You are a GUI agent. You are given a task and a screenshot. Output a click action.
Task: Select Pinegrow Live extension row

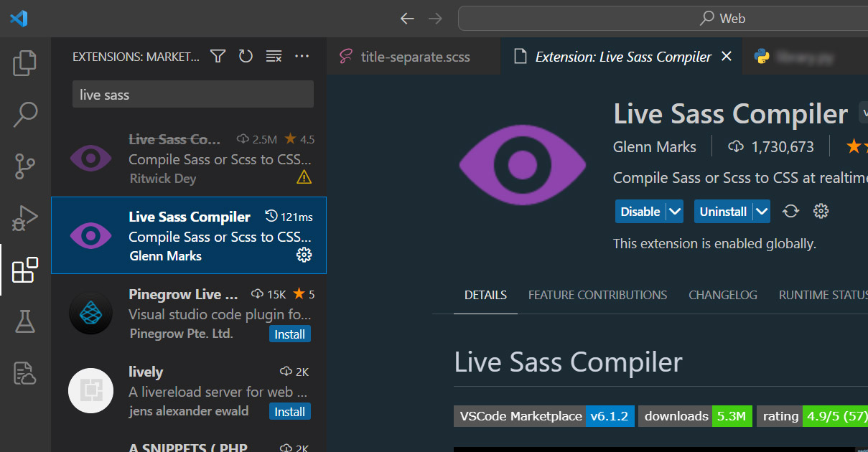(189, 314)
